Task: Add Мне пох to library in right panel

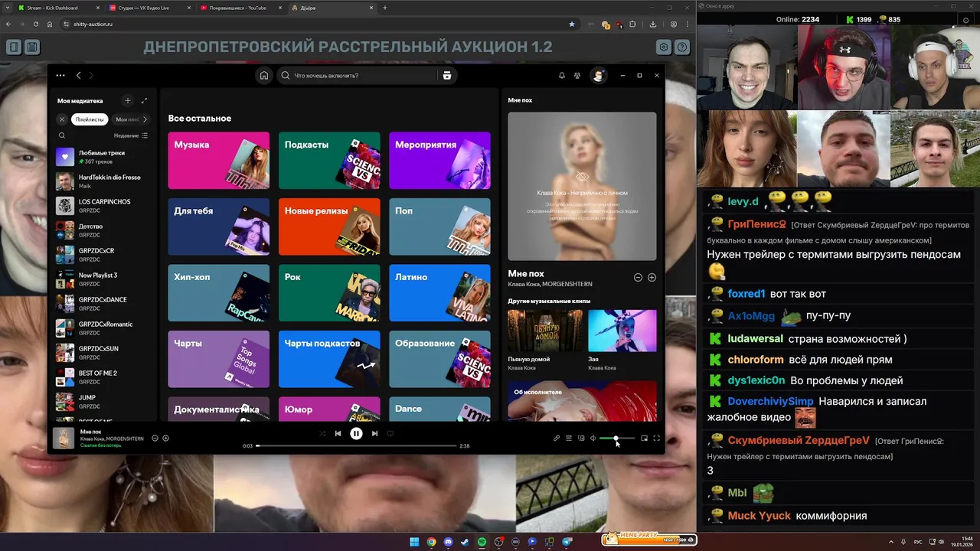Action: pyautogui.click(x=652, y=278)
